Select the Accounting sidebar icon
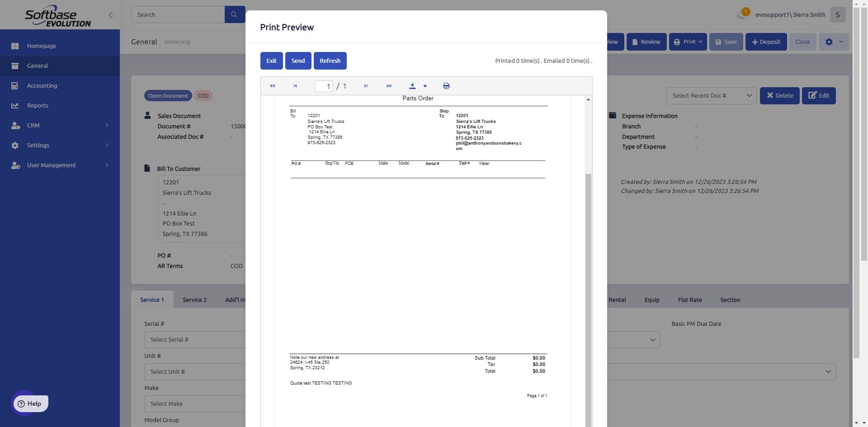Screen dimensions: 868x427 point(15,85)
